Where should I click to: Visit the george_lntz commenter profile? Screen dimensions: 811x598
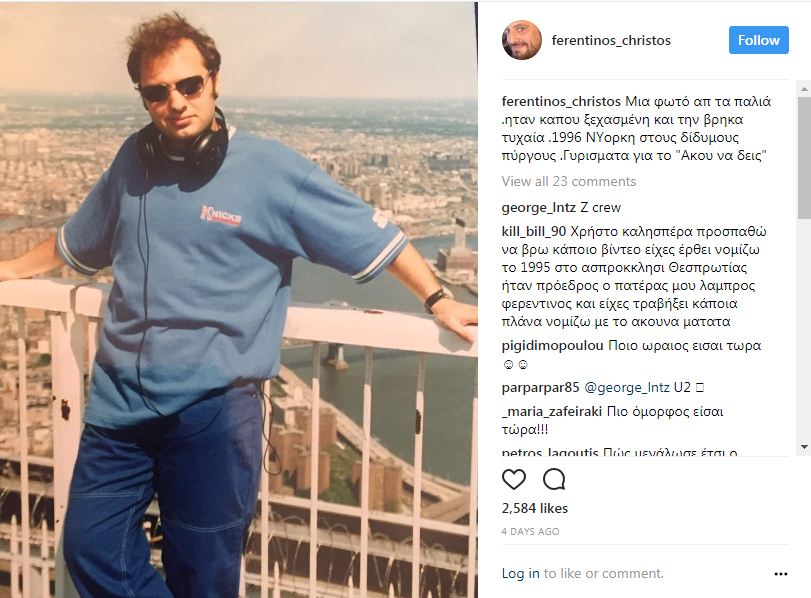pyautogui.click(x=538, y=207)
